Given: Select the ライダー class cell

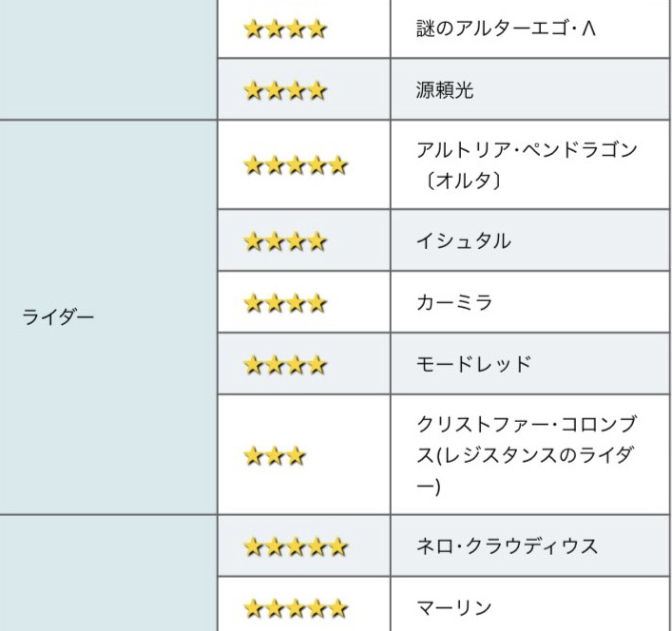Looking at the screenshot, I should 58,317.
